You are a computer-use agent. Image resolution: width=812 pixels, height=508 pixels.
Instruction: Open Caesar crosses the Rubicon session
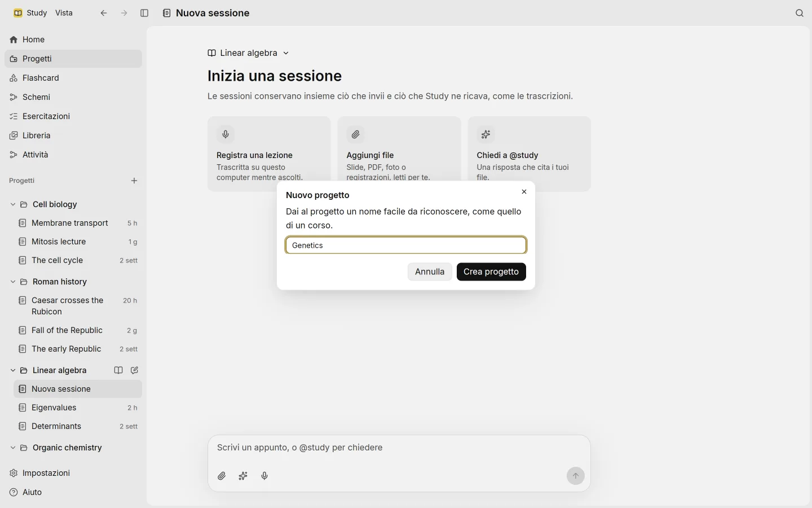78,306
